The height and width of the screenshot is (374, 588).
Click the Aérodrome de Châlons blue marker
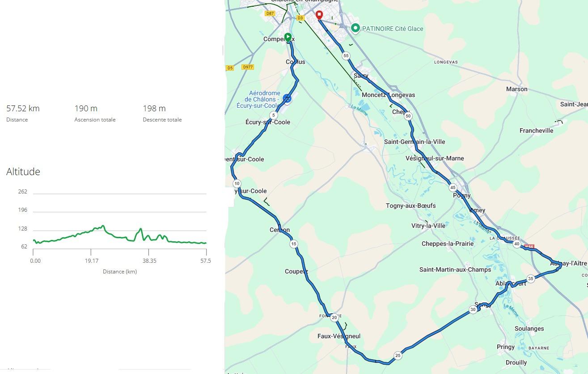point(287,98)
